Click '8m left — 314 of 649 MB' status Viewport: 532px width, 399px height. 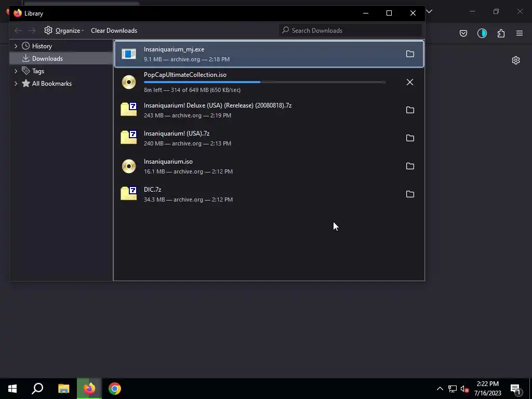click(192, 90)
